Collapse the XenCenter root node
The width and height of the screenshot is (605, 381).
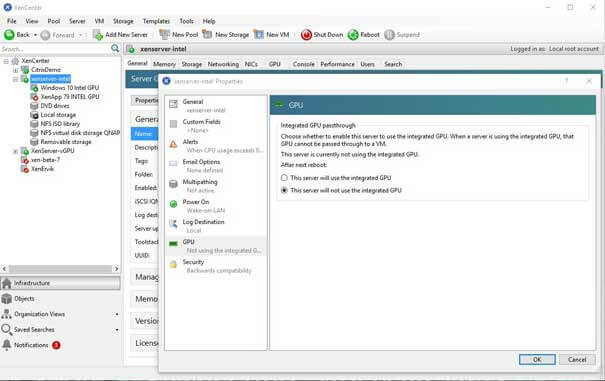pos(6,61)
